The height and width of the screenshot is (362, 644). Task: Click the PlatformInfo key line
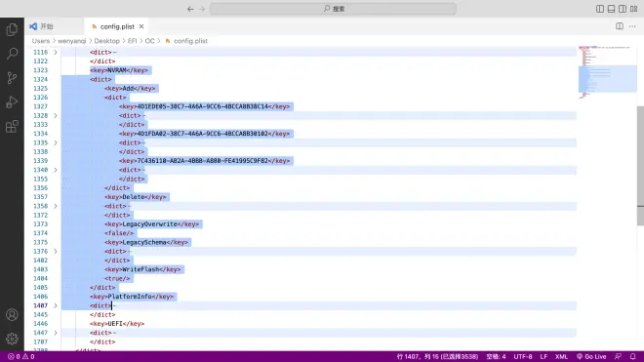click(132, 297)
